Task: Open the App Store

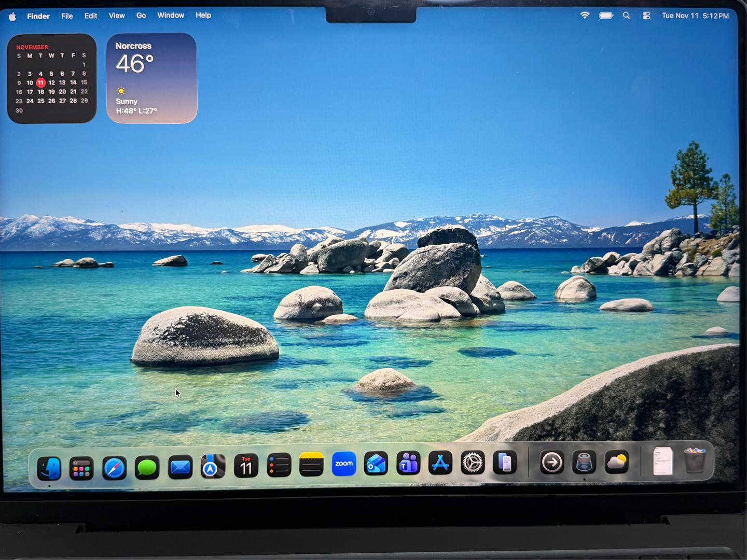Action: coord(440,463)
